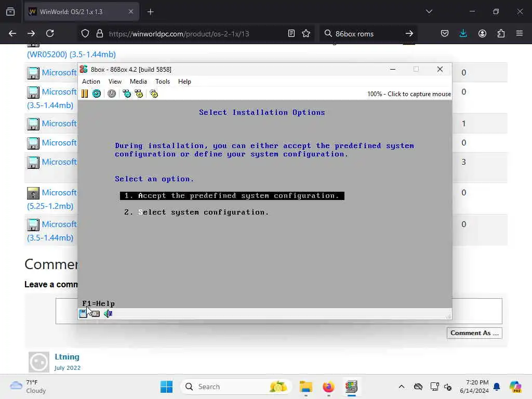Open the Windows Start menu
The image size is (532, 399).
[166, 387]
